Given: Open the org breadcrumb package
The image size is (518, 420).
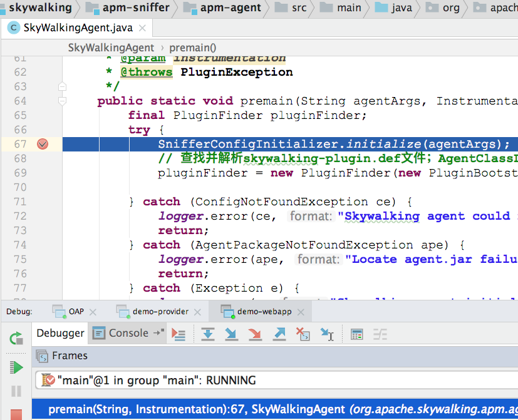Looking at the screenshot, I should [443, 8].
